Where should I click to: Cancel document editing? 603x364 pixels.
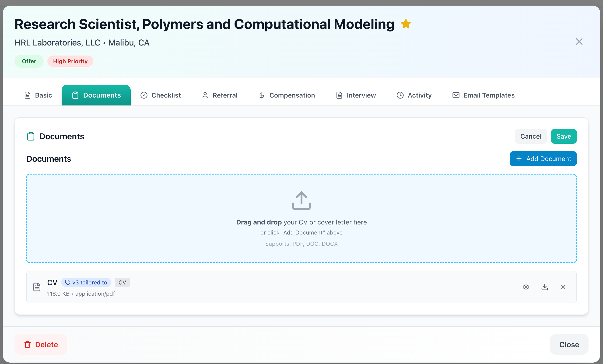click(x=530, y=136)
